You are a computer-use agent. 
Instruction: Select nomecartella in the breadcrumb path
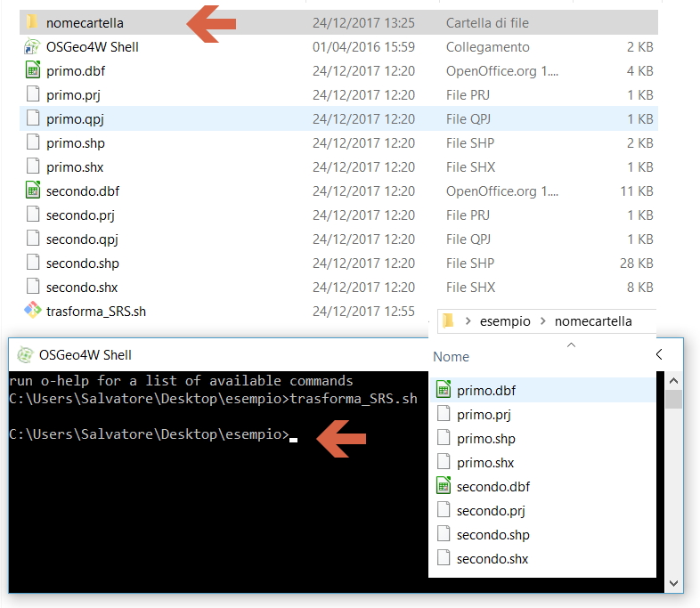tap(593, 321)
